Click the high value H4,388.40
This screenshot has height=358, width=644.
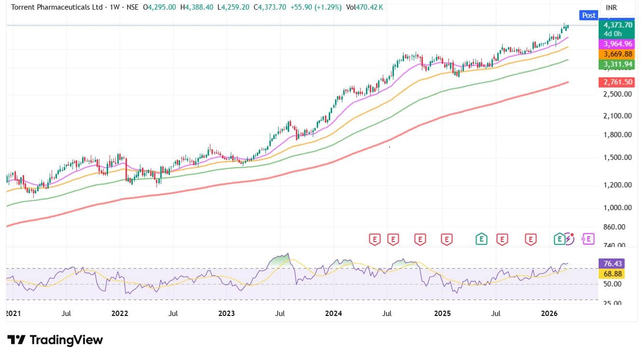(197, 7)
